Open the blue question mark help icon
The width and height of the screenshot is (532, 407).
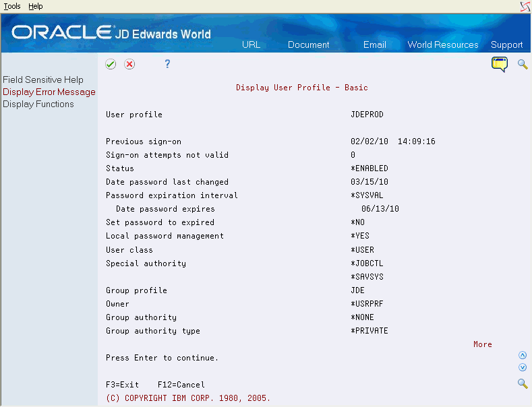pos(167,64)
